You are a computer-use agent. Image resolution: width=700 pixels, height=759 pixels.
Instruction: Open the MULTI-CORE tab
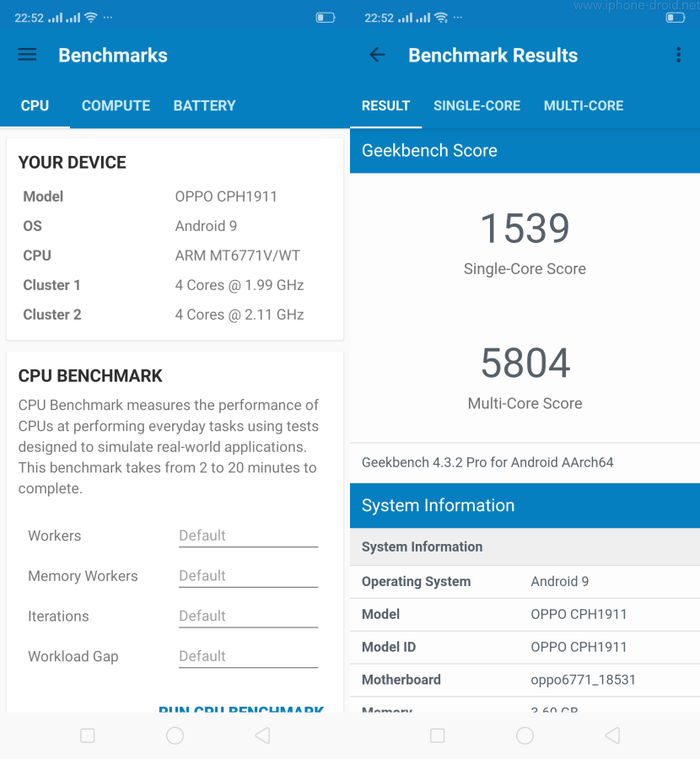click(584, 105)
